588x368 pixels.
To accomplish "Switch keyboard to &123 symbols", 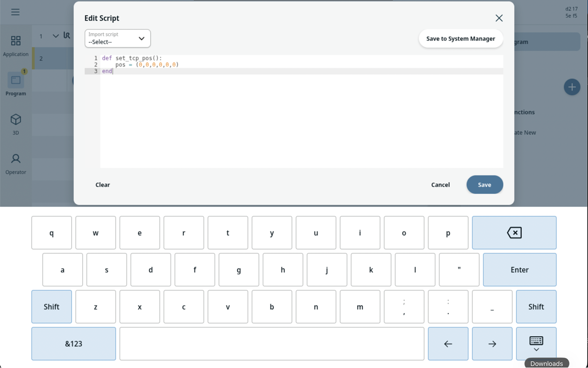I will click(x=73, y=344).
